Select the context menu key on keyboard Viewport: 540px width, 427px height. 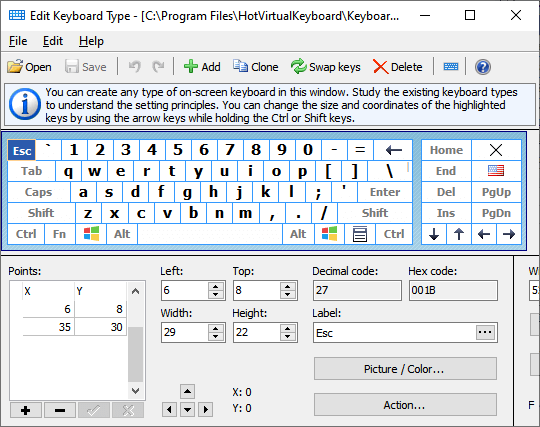tap(360, 234)
